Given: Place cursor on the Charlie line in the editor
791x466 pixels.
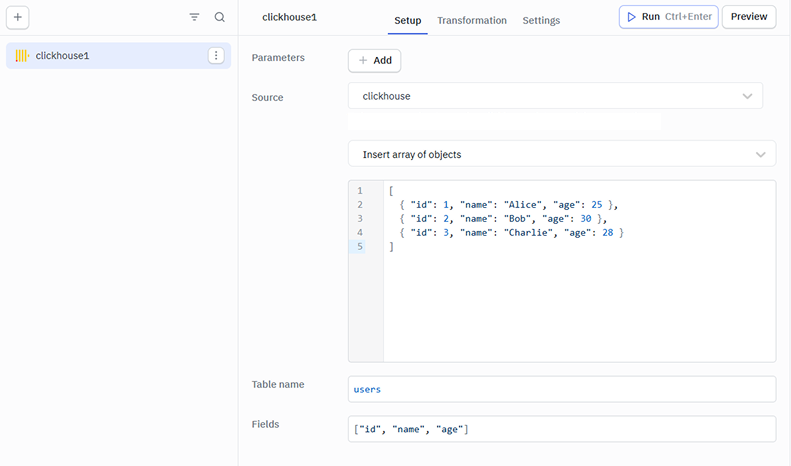Looking at the screenshot, I should (x=510, y=232).
